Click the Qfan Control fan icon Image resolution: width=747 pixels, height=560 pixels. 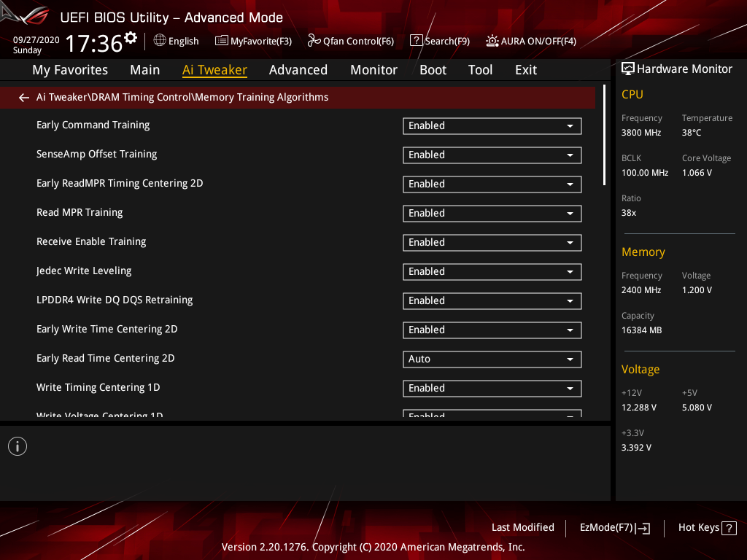[x=314, y=41]
